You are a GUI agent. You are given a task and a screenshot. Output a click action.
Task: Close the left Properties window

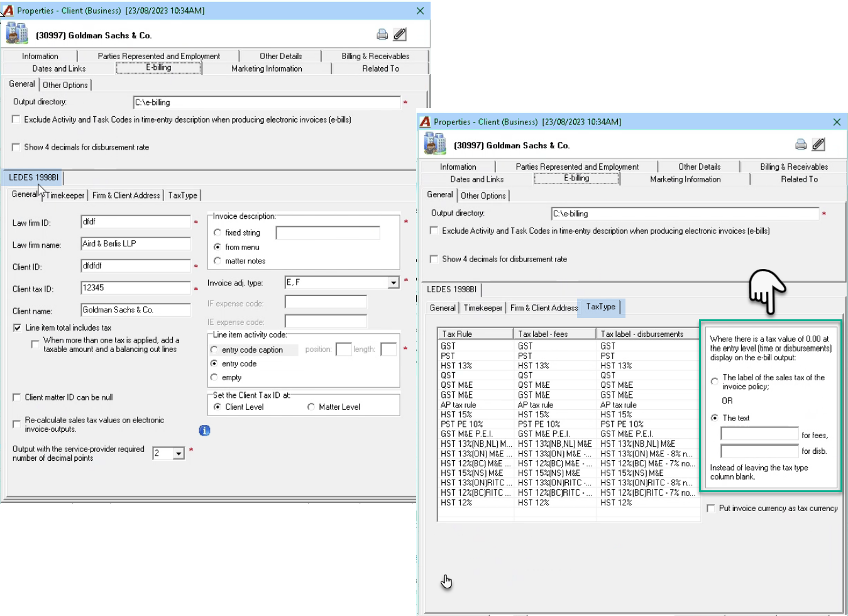[420, 11]
